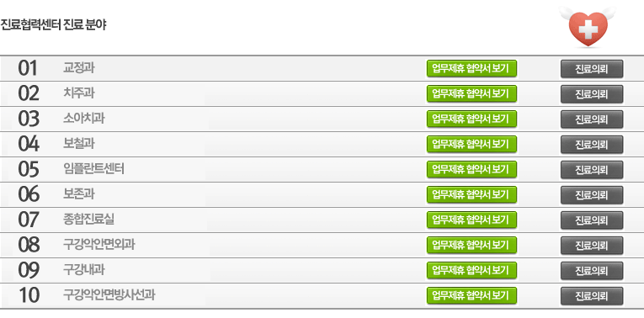The height and width of the screenshot is (318, 644).
Task: Open 업무제휴 협약서 보기 for 교정과
Action: click(x=471, y=68)
